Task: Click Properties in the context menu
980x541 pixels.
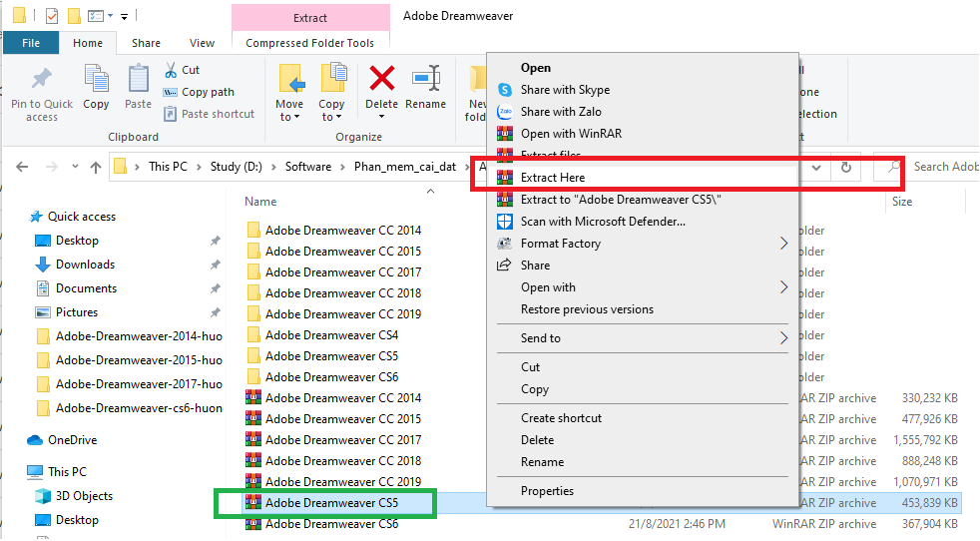Action: [547, 491]
